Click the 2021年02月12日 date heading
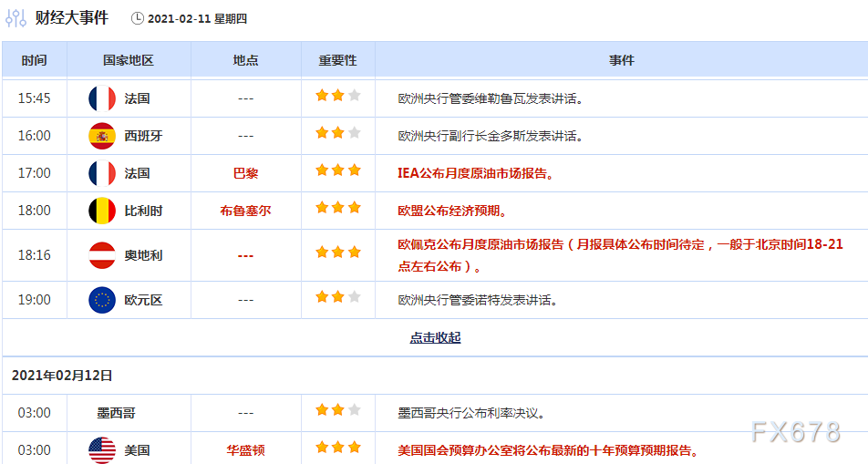Viewport: 868px width, 464px height. [x=62, y=376]
